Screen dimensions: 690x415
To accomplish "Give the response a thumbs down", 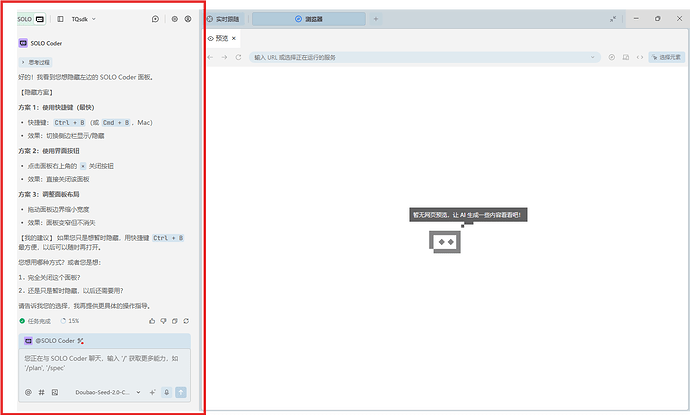I will (x=163, y=321).
